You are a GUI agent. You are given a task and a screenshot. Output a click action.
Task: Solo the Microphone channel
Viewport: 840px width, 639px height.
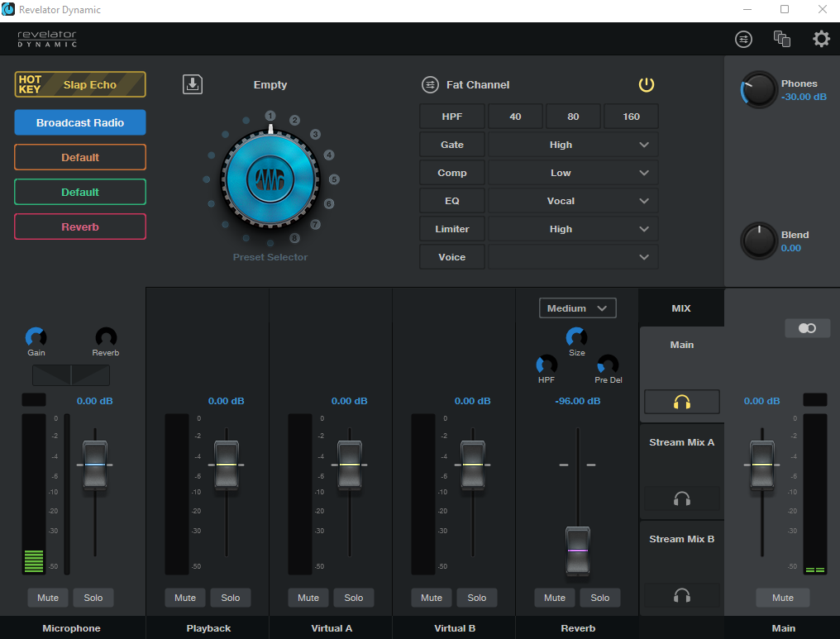[x=93, y=597]
